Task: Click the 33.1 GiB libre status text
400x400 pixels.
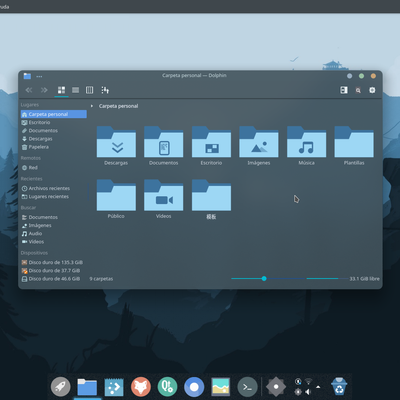Action: pyautogui.click(x=364, y=279)
